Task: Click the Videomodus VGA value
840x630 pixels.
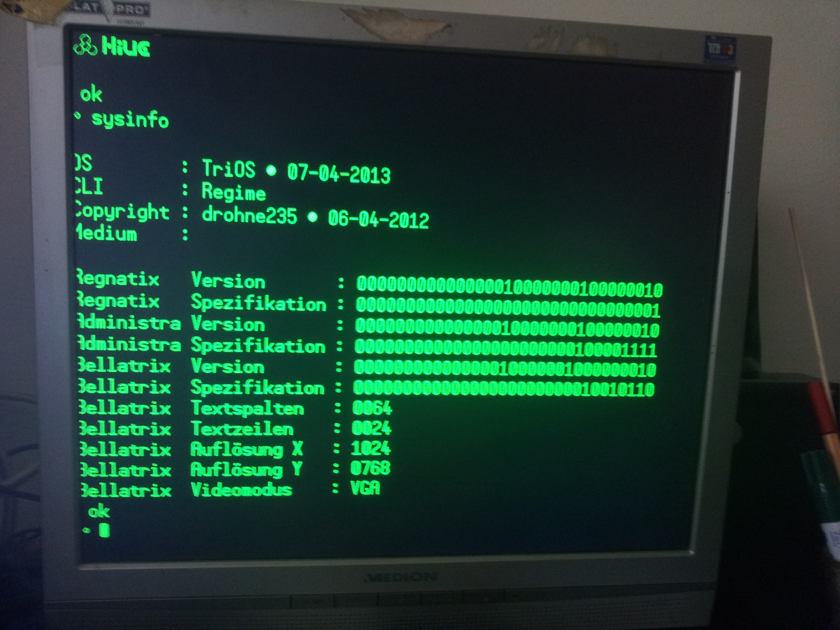Action: 365,488
